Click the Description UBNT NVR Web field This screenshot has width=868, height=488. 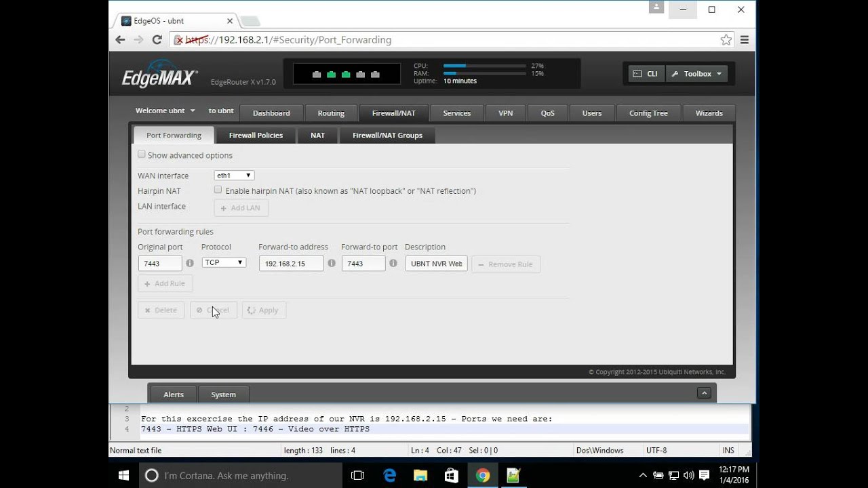437,264
